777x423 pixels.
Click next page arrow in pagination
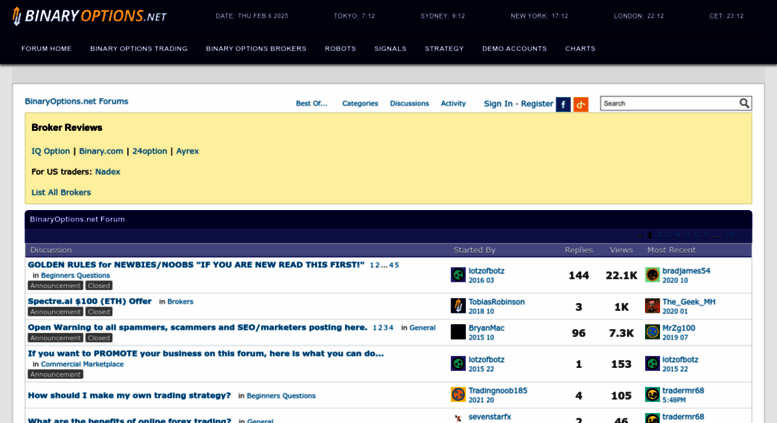pos(742,235)
